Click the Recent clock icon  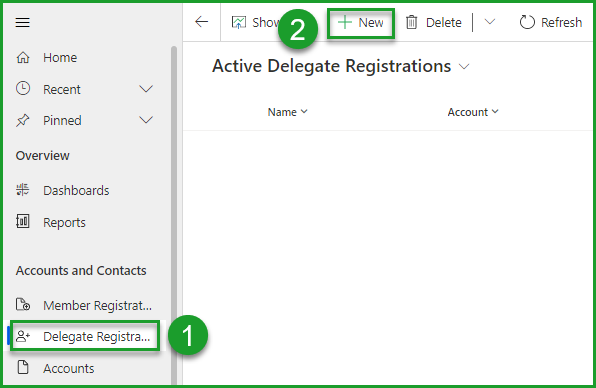23,89
